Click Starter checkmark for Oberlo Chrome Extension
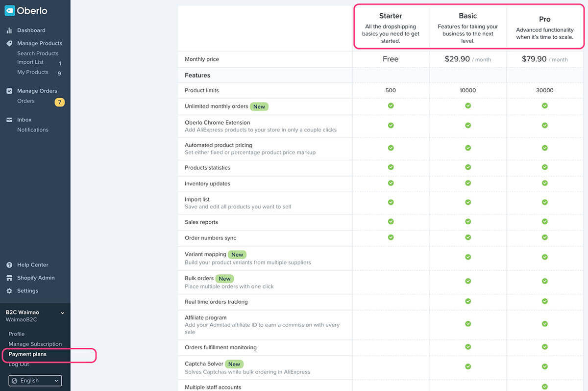This screenshot has width=588, height=391. click(x=391, y=126)
